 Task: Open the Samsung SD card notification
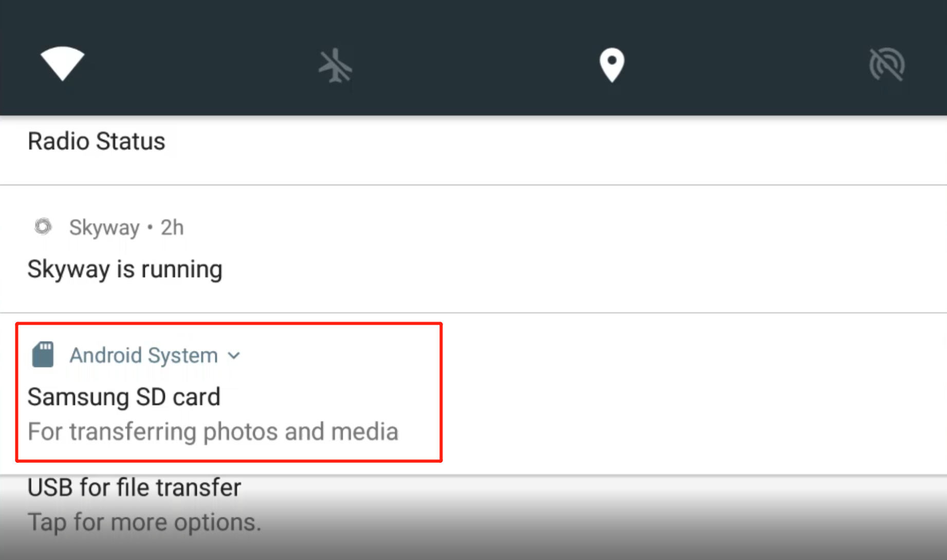pyautogui.click(x=124, y=397)
